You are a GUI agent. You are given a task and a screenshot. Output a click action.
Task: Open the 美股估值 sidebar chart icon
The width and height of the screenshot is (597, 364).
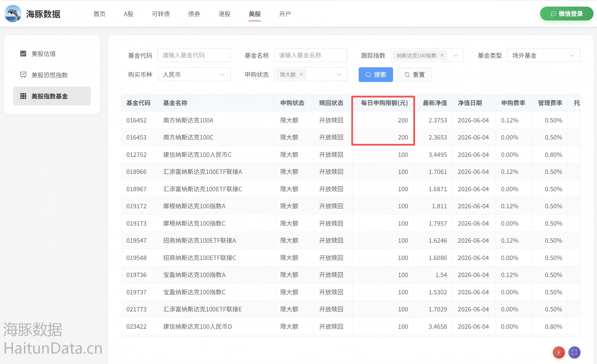coord(23,54)
